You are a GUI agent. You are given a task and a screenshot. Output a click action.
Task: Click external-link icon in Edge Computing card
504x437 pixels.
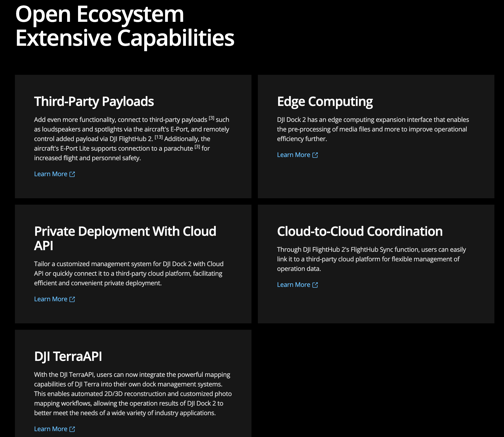point(315,155)
